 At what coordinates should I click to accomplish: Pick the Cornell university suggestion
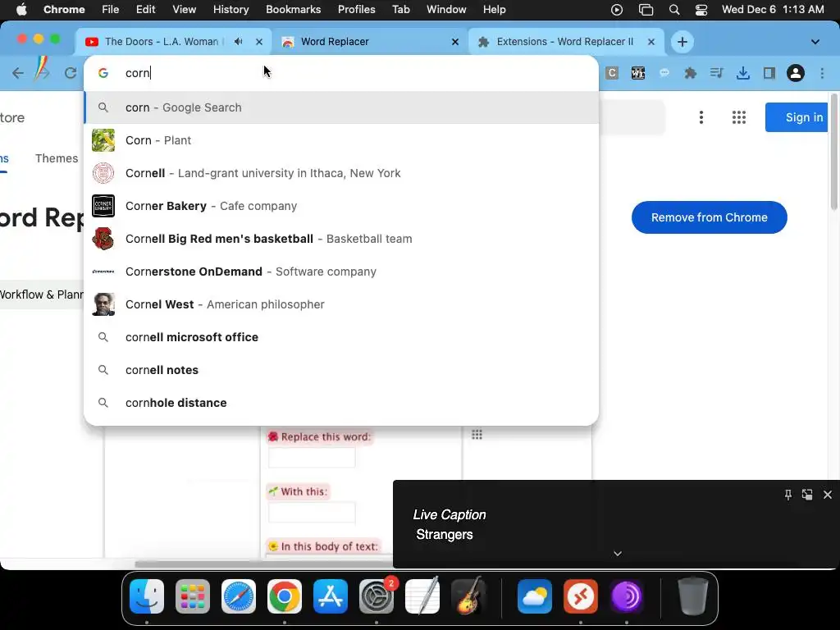[x=341, y=173]
